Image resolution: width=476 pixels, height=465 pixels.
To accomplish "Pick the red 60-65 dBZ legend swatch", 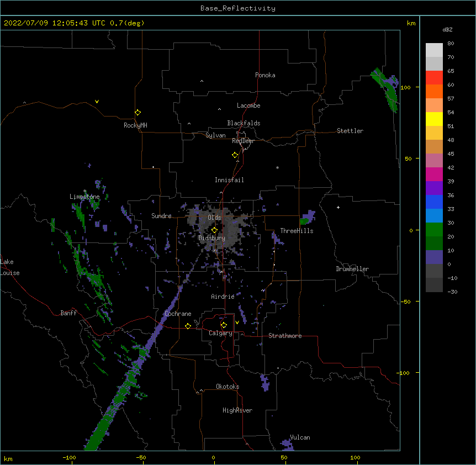I will coord(434,78).
